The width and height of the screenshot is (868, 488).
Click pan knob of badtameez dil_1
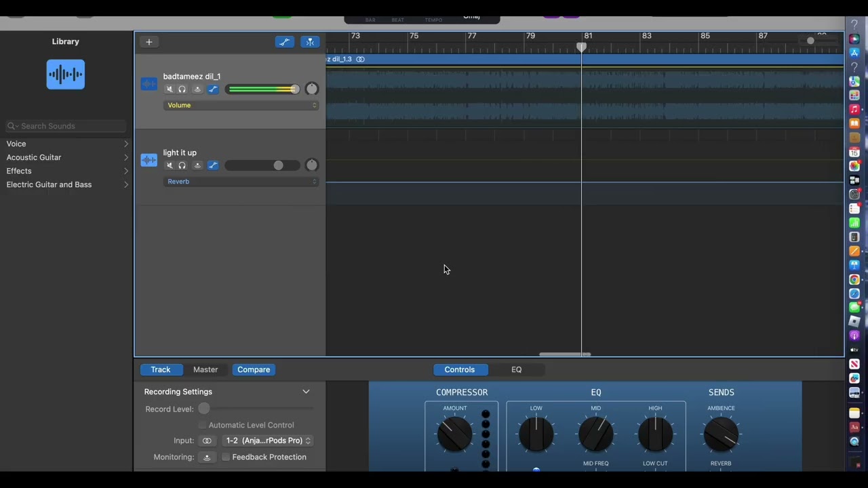click(311, 89)
